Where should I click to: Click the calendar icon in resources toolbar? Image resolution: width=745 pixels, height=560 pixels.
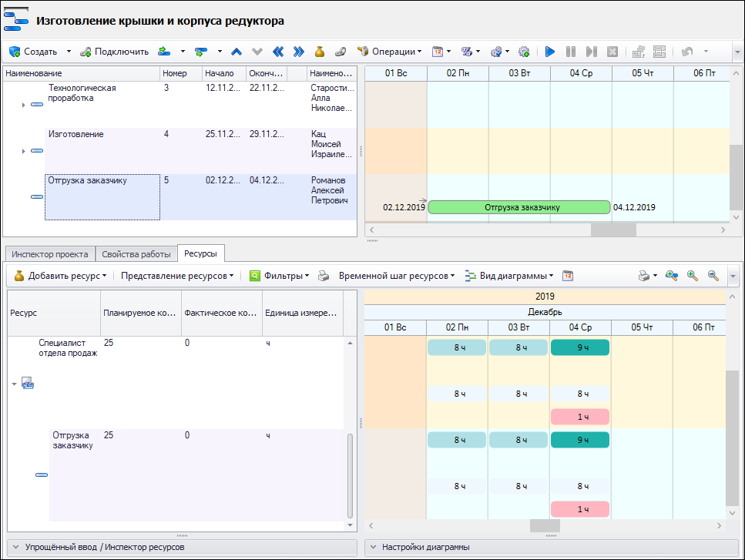coord(568,276)
